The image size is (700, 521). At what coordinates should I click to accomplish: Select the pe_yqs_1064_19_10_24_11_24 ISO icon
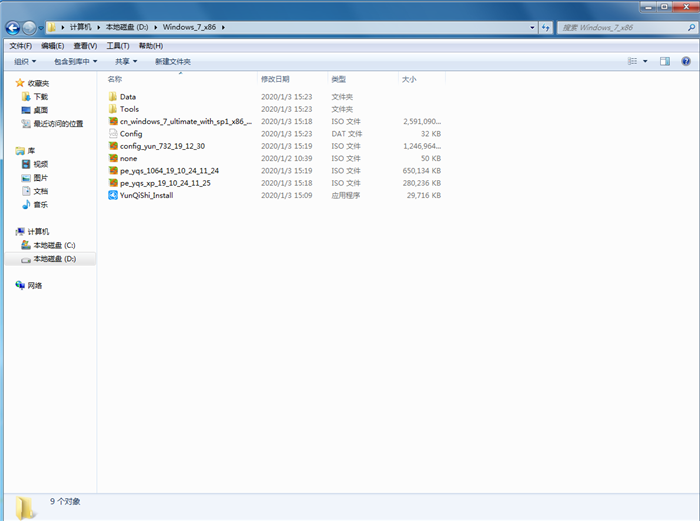tap(113, 171)
